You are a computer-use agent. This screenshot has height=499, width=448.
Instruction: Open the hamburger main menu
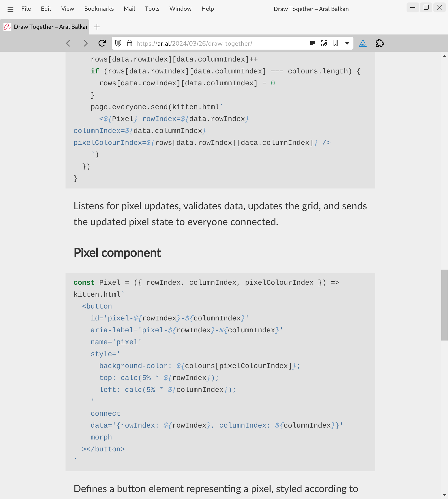coord(10,9)
